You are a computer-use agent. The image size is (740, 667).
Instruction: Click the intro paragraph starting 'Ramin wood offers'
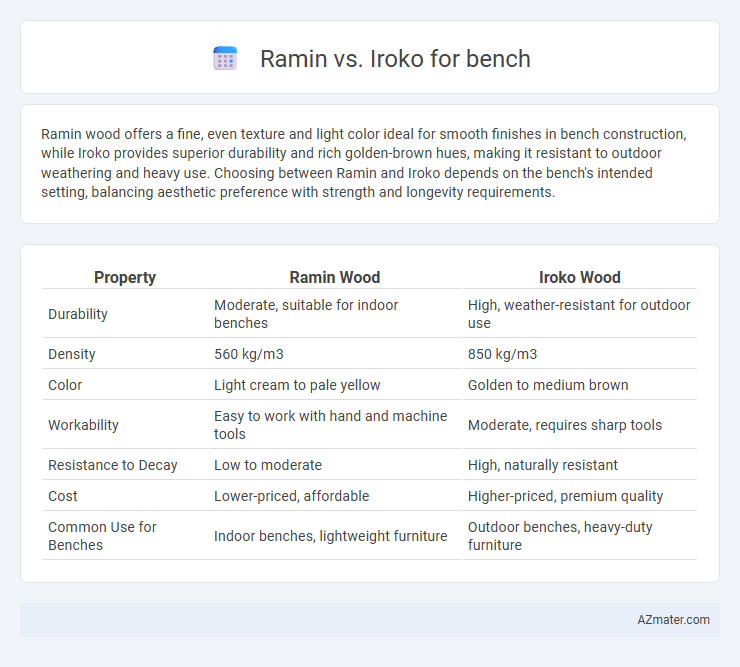[x=363, y=163]
